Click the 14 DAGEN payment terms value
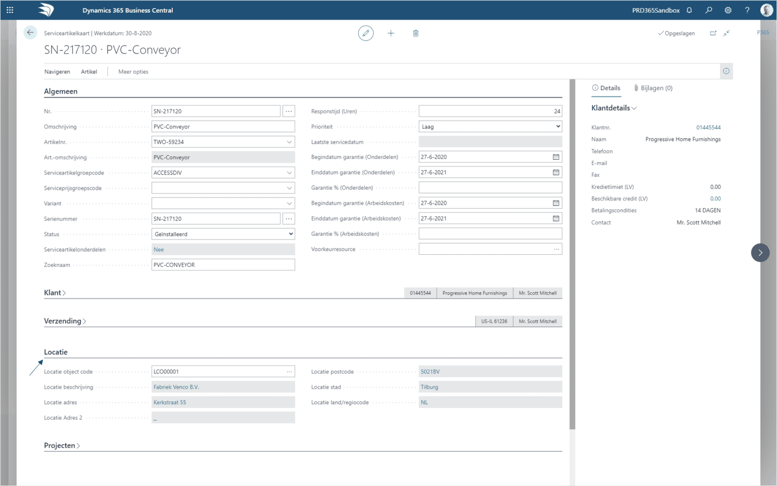This screenshot has height=486, width=777. [x=708, y=211]
